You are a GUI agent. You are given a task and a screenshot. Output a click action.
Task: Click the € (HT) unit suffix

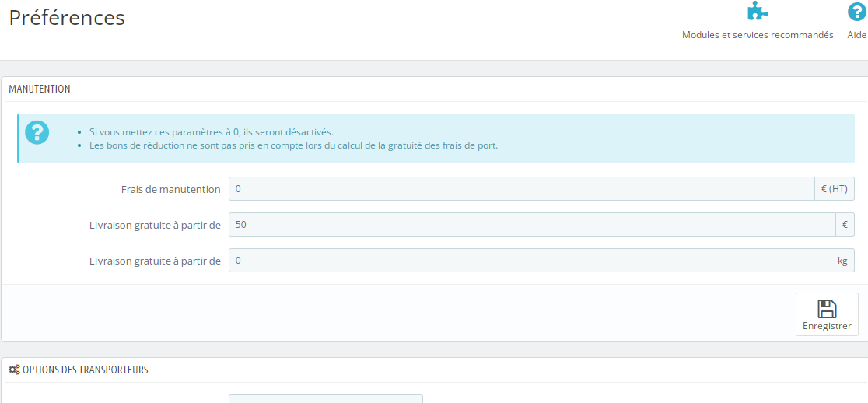835,189
